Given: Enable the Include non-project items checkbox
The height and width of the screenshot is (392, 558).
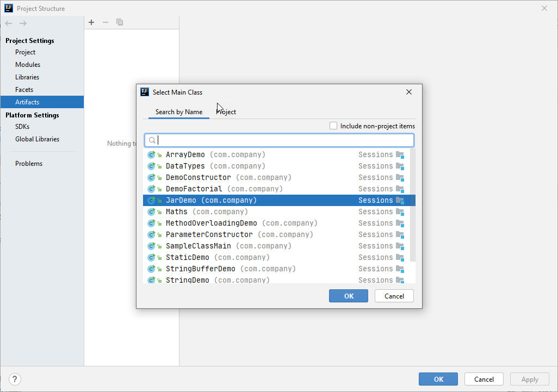Looking at the screenshot, I should click(333, 126).
